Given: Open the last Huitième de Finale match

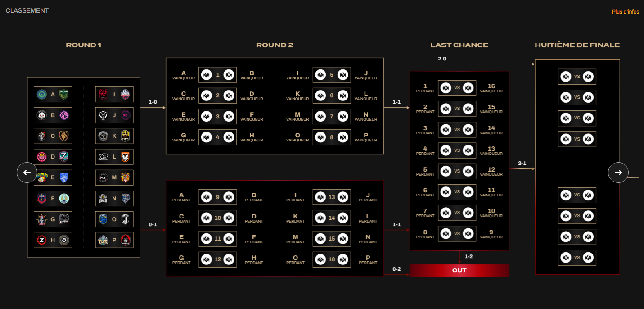Looking at the screenshot, I should [577, 258].
